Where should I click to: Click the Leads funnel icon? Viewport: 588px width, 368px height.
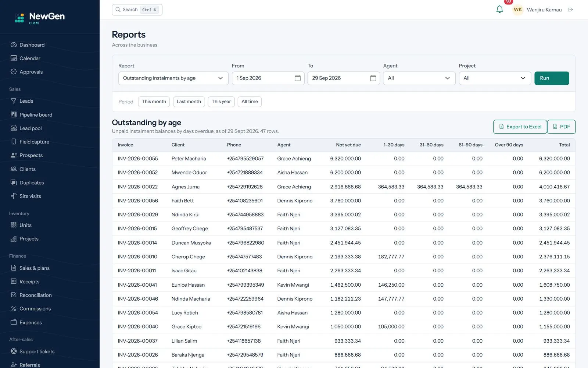click(14, 101)
